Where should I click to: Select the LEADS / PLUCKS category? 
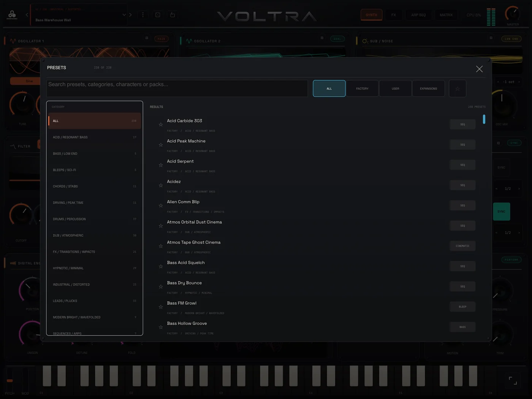pos(95,301)
